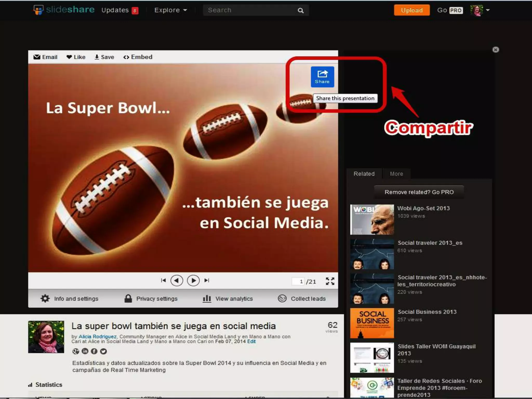Expand the Explore dropdown menu

tap(170, 10)
